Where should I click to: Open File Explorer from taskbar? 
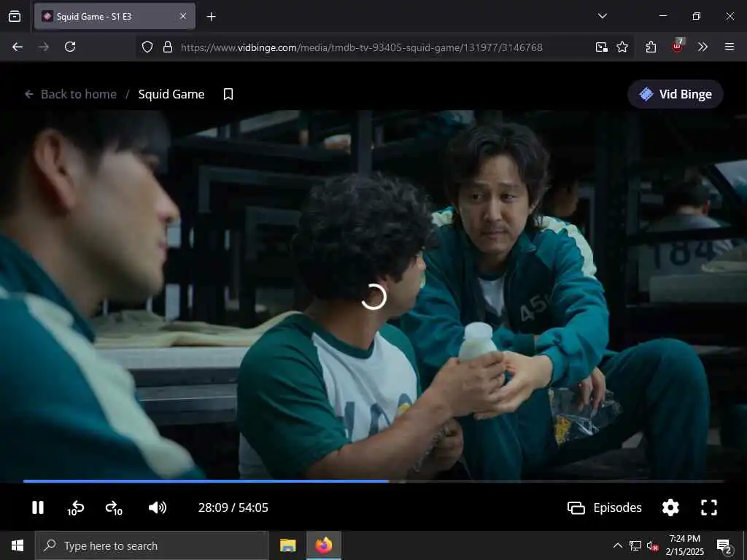click(287, 545)
